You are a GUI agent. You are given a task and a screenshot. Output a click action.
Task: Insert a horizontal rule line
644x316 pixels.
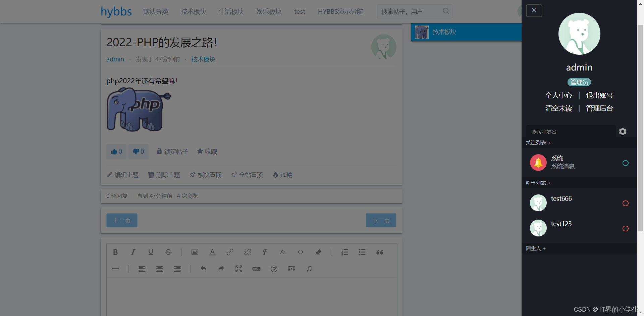pyautogui.click(x=115, y=269)
